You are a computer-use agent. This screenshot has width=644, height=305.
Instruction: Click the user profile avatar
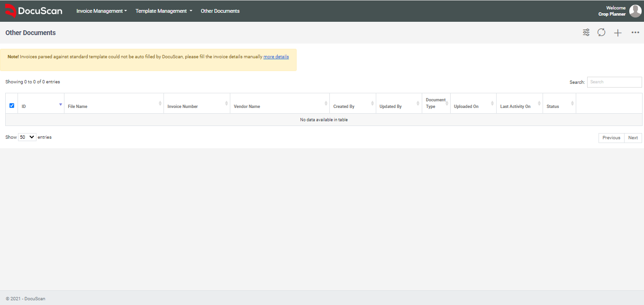click(x=635, y=11)
